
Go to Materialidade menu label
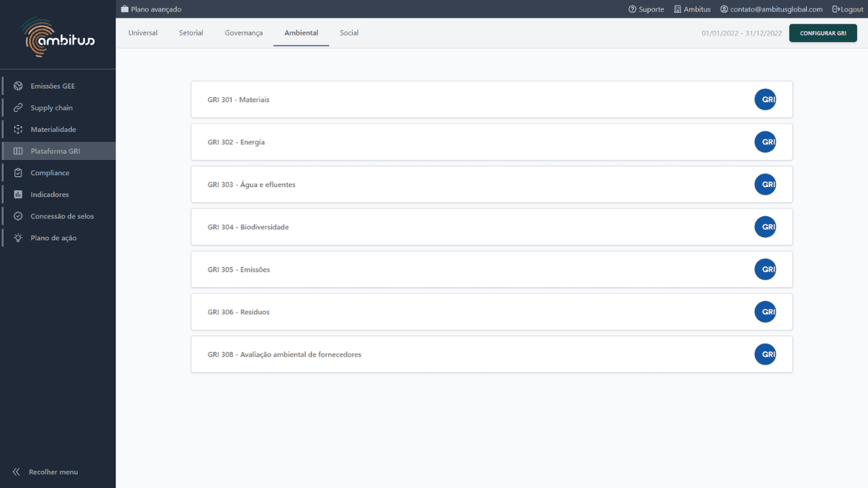(54, 129)
